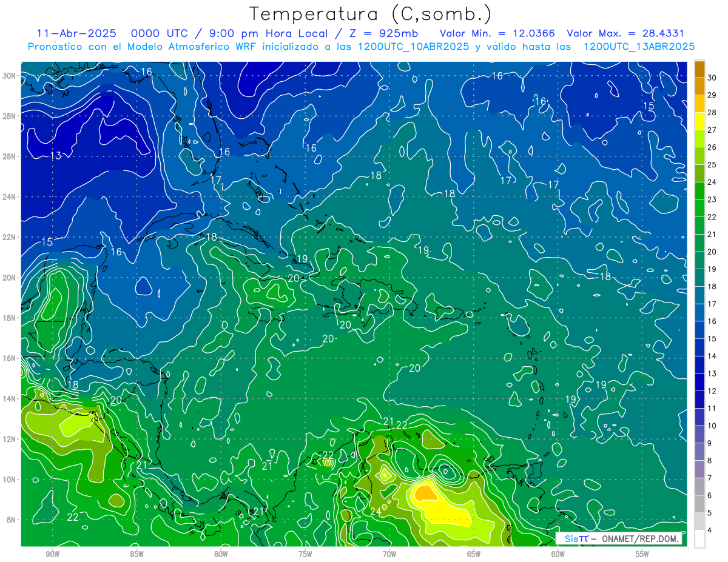Click the 90W longitude axis label
728x562 pixels.
[52, 554]
